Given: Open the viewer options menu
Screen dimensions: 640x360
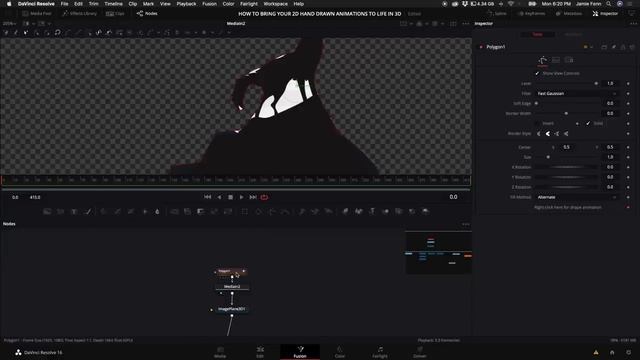Looking at the screenshot, I should pyautogui.click(x=465, y=24).
